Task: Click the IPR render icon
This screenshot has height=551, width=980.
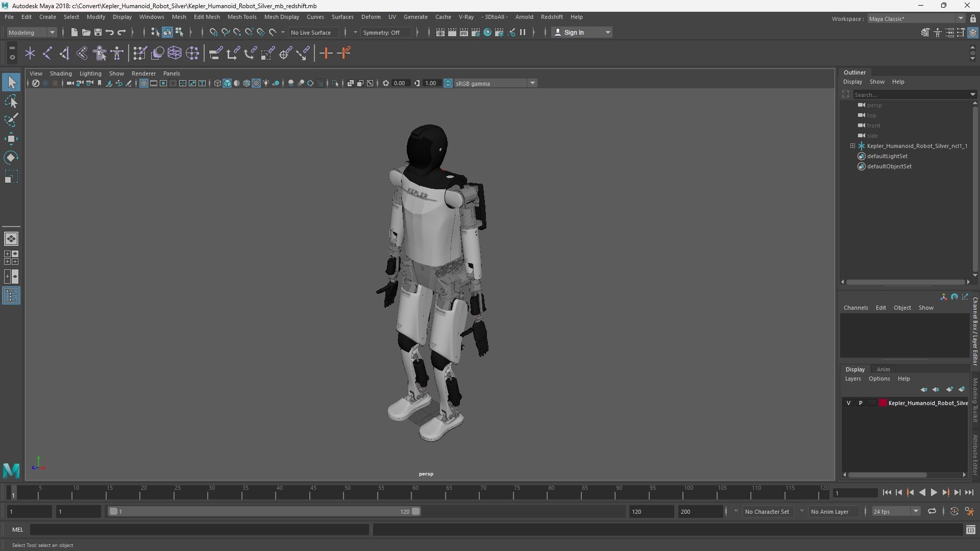Action: (464, 32)
